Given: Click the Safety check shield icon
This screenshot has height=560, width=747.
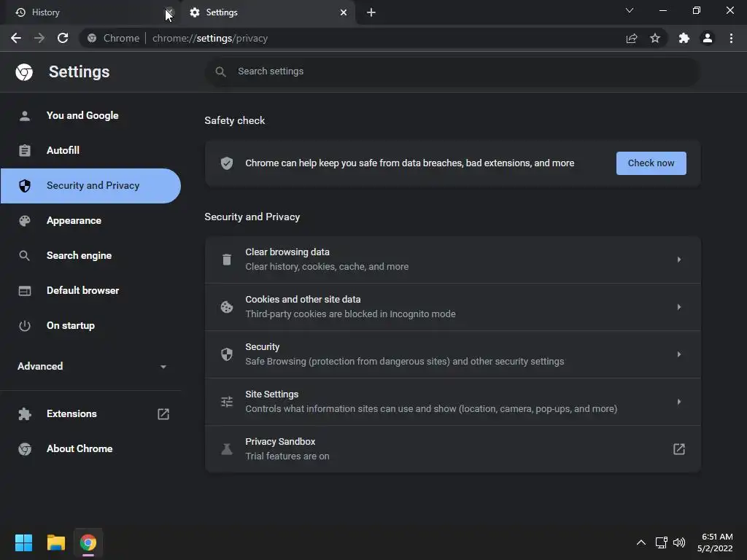Looking at the screenshot, I should (x=227, y=163).
